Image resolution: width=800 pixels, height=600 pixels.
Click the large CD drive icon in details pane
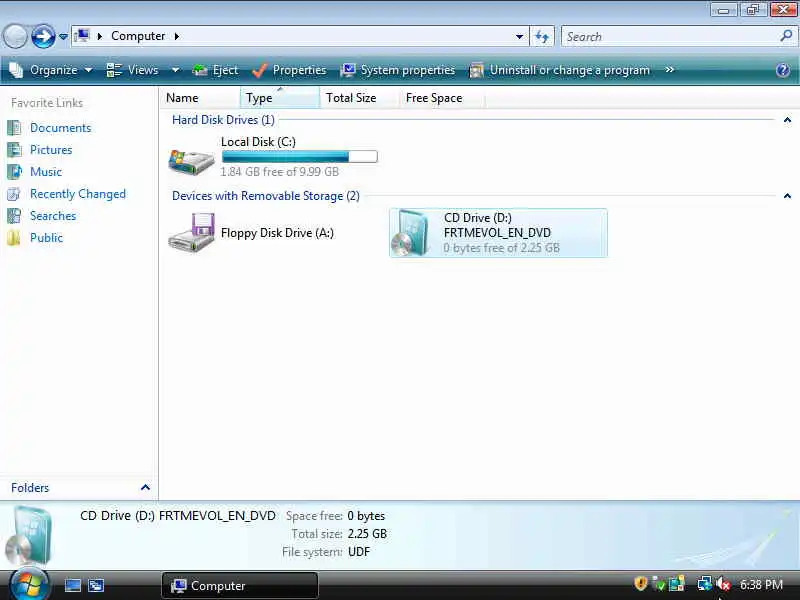tap(29, 535)
